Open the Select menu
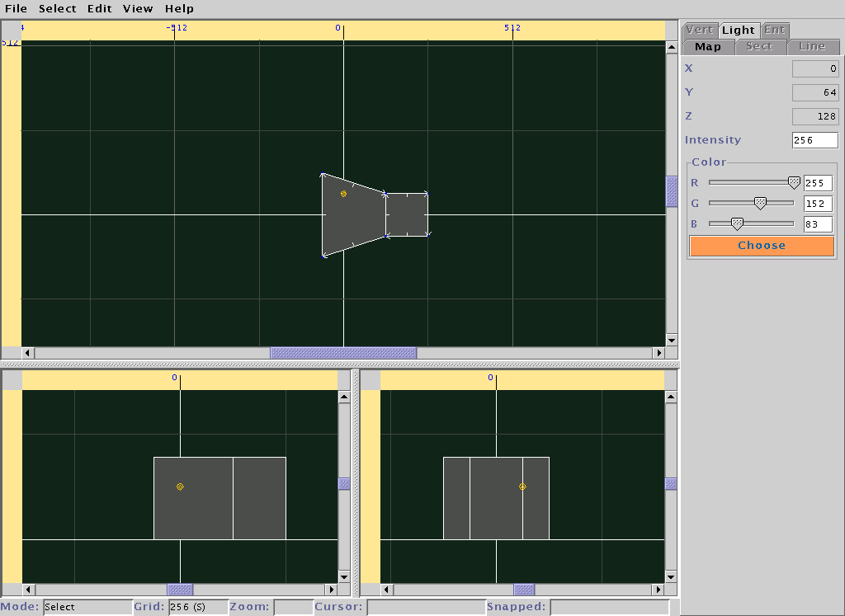The image size is (845, 616). [58, 9]
